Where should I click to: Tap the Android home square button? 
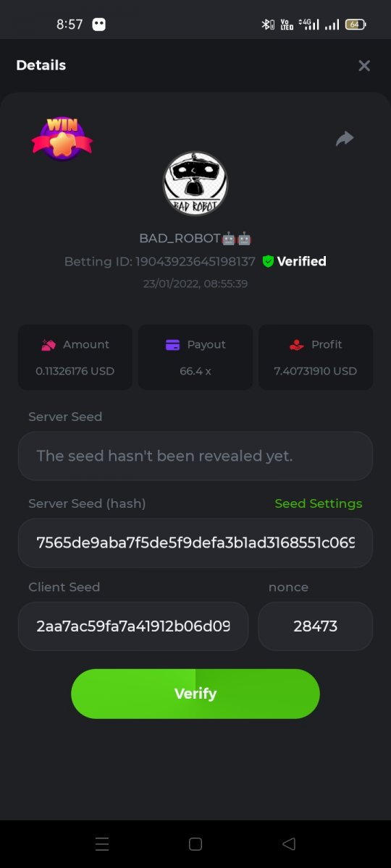click(x=195, y=843)
